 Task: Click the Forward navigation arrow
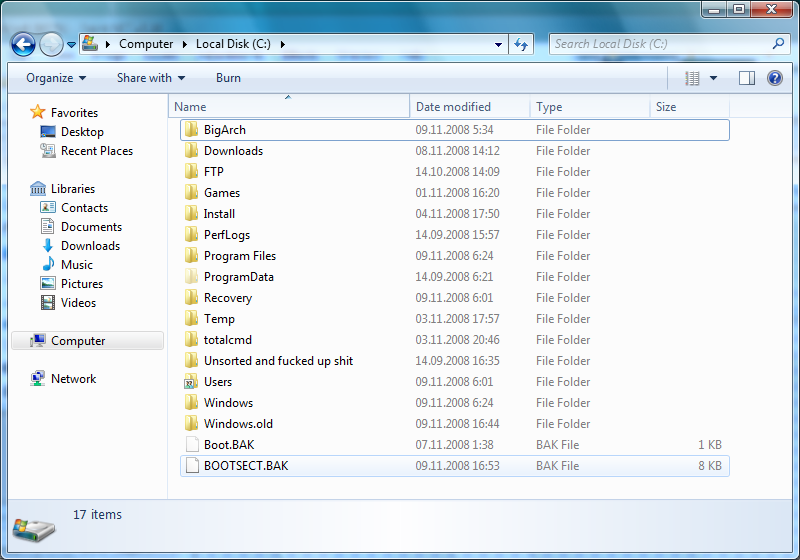tap(52, 44)
